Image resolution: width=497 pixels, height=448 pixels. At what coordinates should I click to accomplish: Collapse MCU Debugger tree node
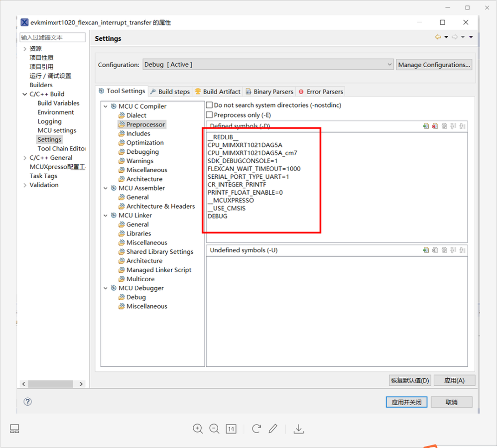(106, 288)
